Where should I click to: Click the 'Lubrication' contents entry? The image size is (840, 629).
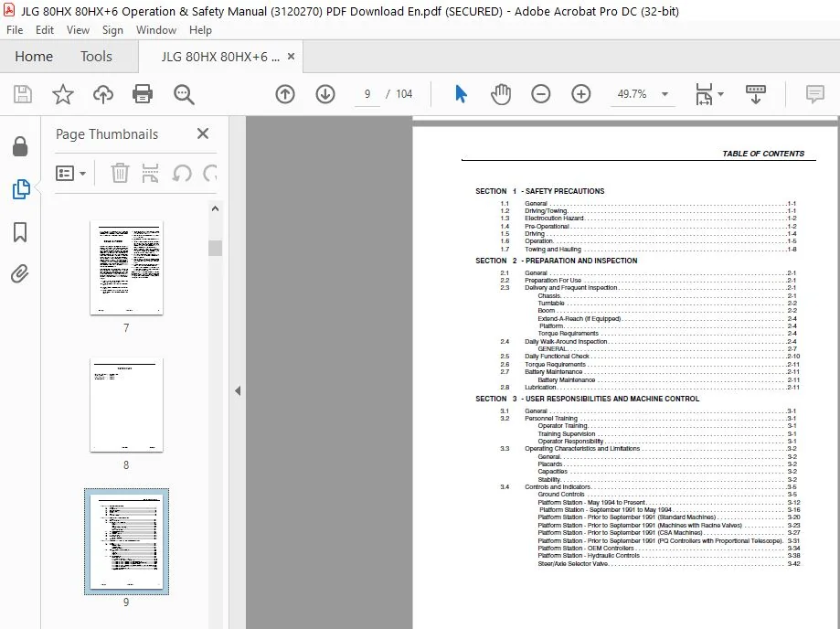click(540, 388)
